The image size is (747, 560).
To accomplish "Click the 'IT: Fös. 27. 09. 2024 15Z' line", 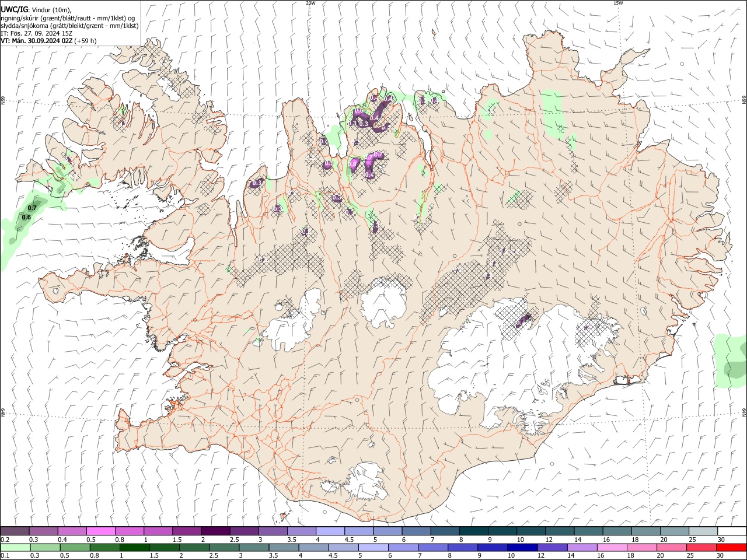I will pos(37,33).
